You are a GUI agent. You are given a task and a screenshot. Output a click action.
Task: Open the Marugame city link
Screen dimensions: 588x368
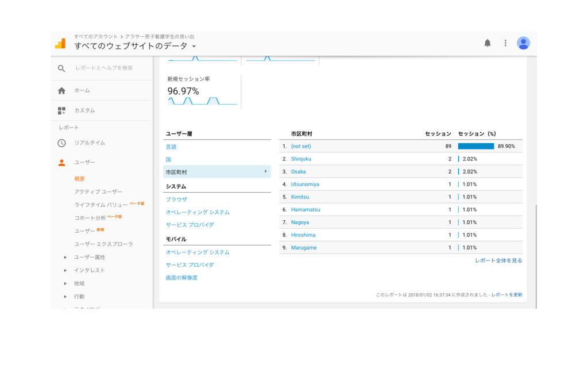pyautogui.click(x=304, y=247)
